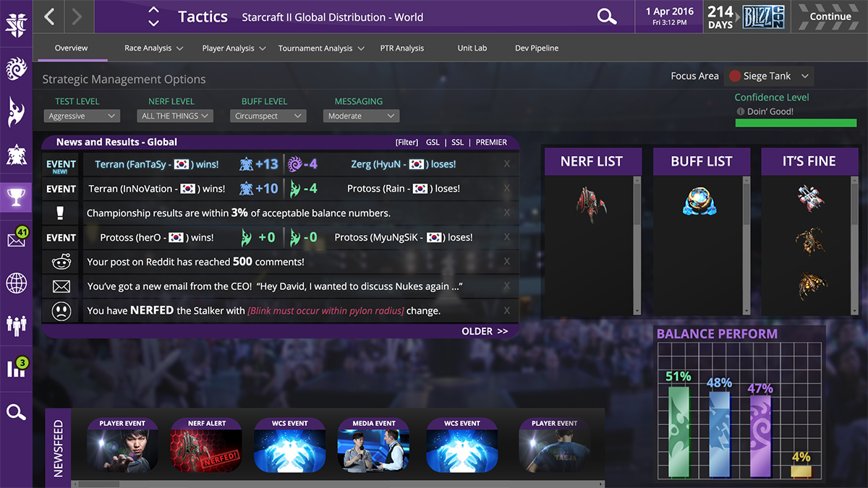Screen dimensions: 868x488
Task: Go back with the left arrow
Action: (49, 17)
